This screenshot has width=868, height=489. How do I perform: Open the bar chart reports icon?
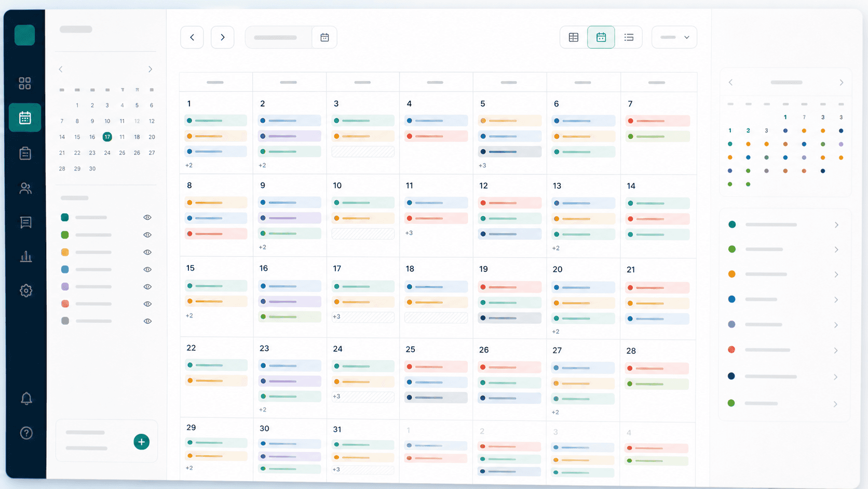pyautogui.click(x=25, y=256)
